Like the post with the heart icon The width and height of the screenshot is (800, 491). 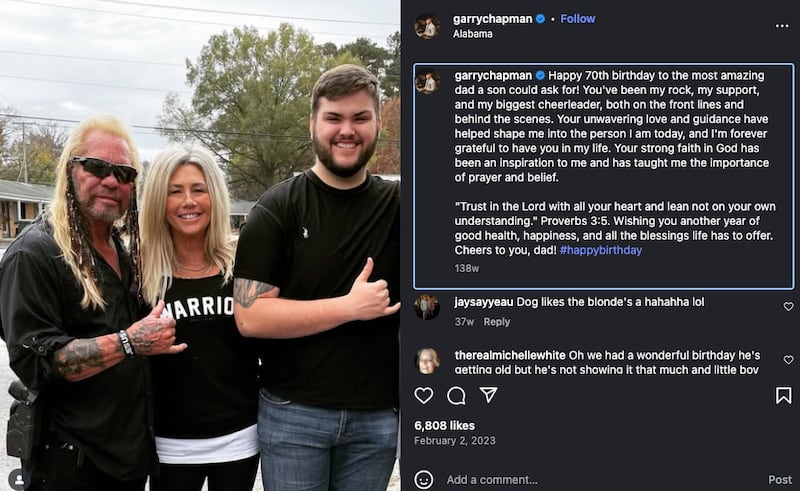[423, 396]
